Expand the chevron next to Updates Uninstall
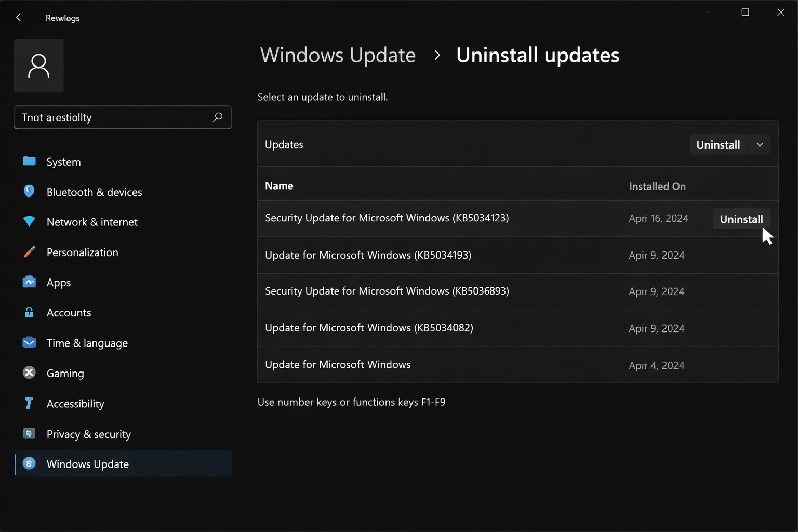This screenshot has width=798, height=532. coord(760,144)
